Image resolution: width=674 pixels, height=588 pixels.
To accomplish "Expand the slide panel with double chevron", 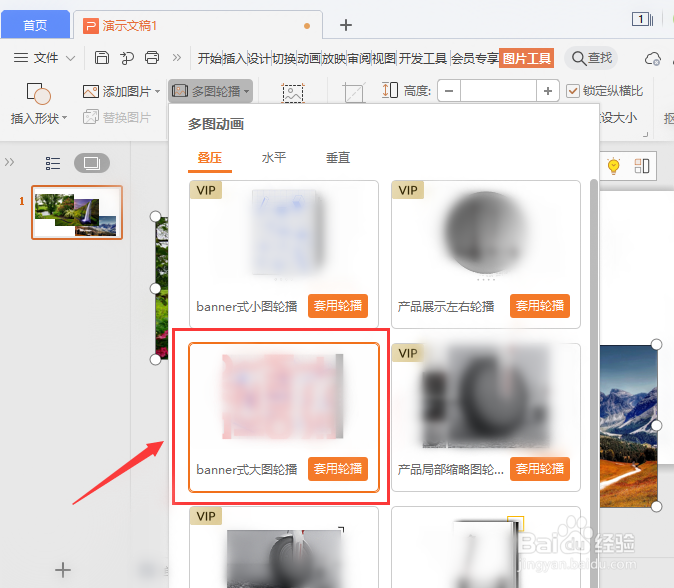I will pyautogui.click(x=9, y=162).
